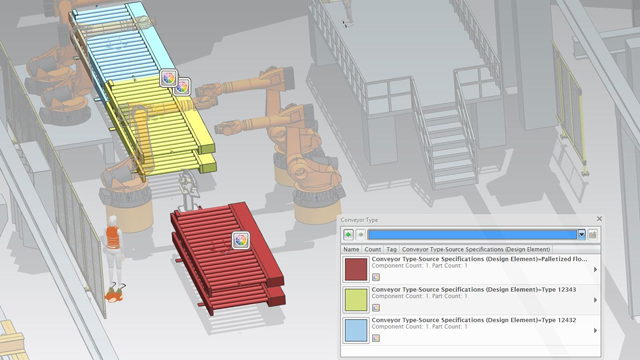Click the blue highlighted selection field
Viewport: 640px width, 360px height.
tap(472, 235)
